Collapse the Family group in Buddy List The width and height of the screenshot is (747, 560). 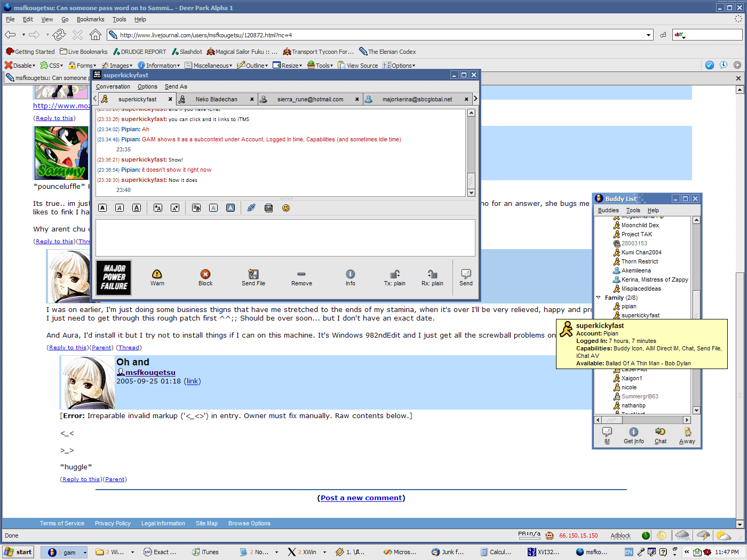[x=598, y=298]
